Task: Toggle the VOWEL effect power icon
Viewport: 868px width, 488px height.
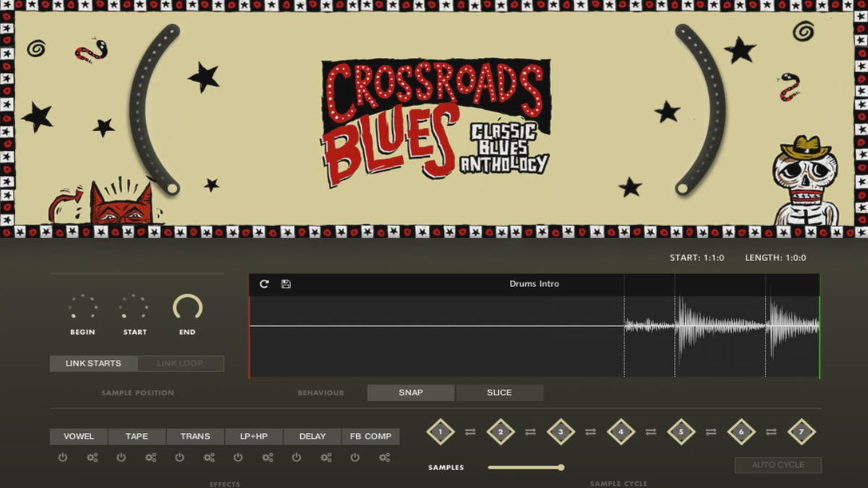Action: click(x=63, y=458)
